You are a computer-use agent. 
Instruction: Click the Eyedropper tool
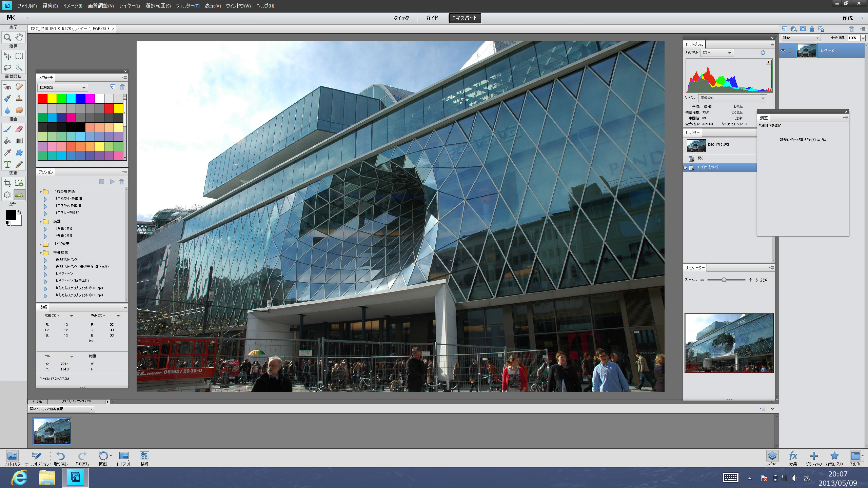click(x=7, y=152)
